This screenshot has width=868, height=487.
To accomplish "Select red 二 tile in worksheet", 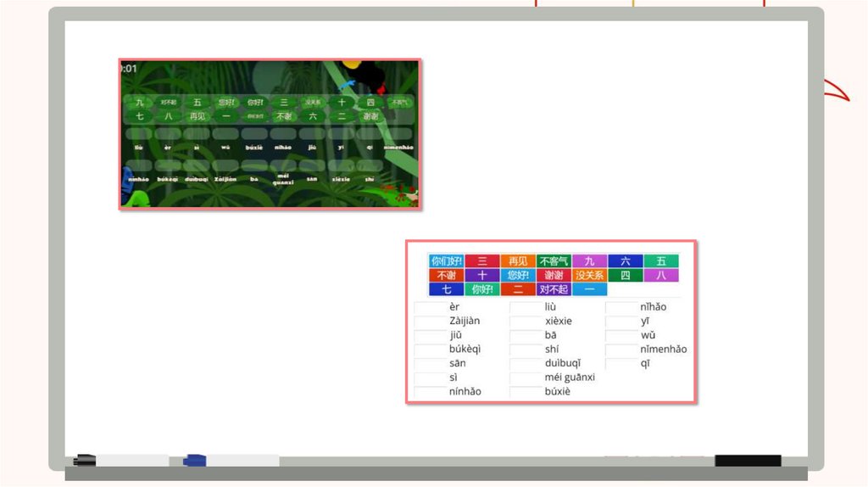I will 518,289.
